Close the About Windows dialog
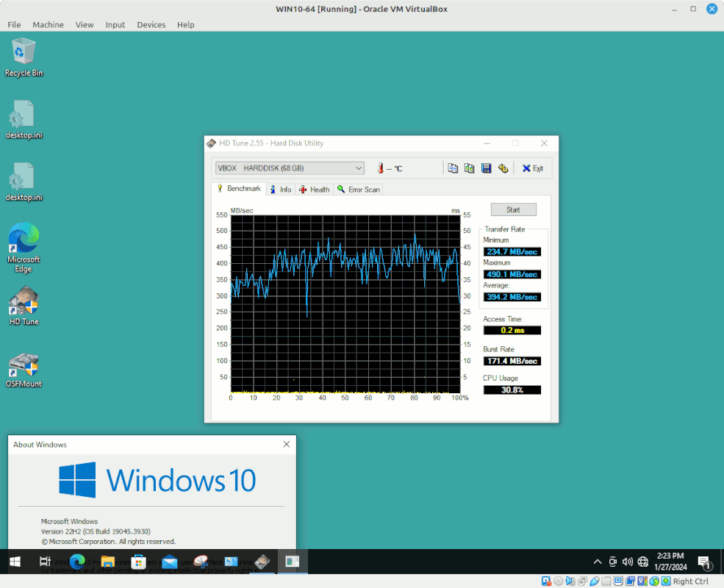Image resolution: width=724 pixels, height=588 pixels. pos(286,445)
